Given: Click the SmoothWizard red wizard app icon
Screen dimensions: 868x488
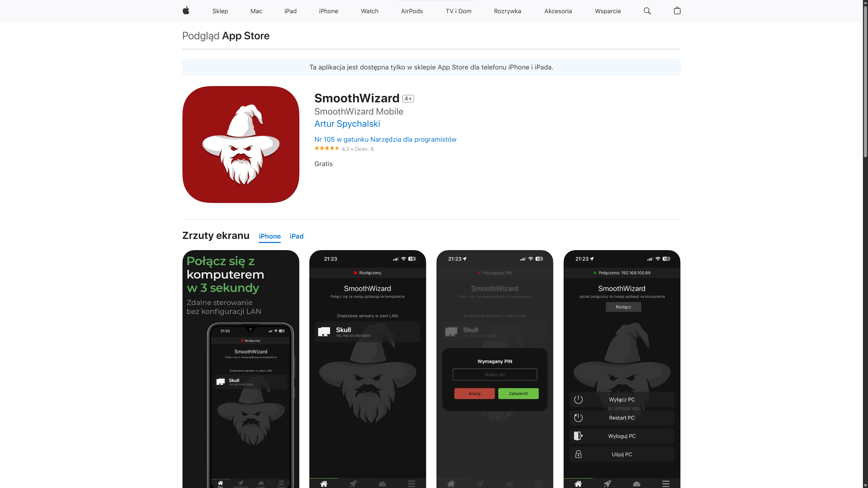Looking at the screenshot, I should tap(241, 144).
